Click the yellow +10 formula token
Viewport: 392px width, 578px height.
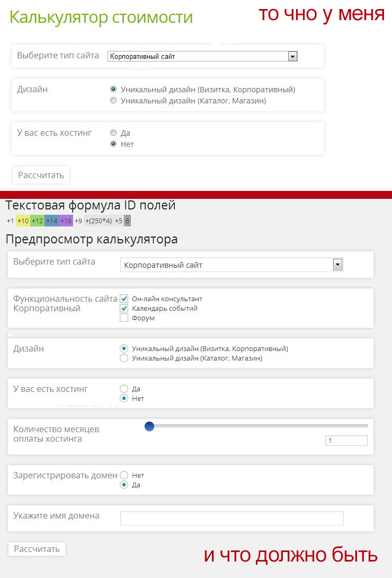(23, 221)
